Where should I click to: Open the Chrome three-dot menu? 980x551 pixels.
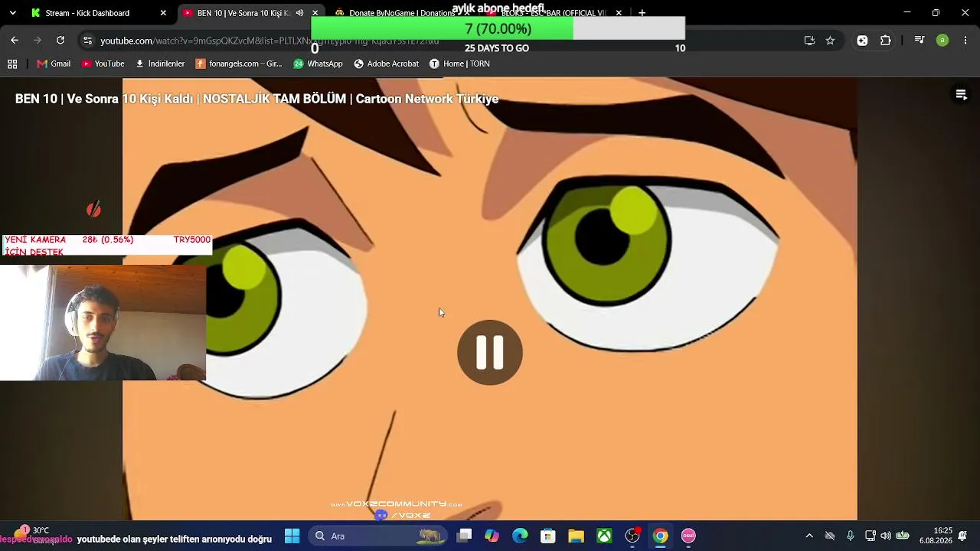(965, 41)
